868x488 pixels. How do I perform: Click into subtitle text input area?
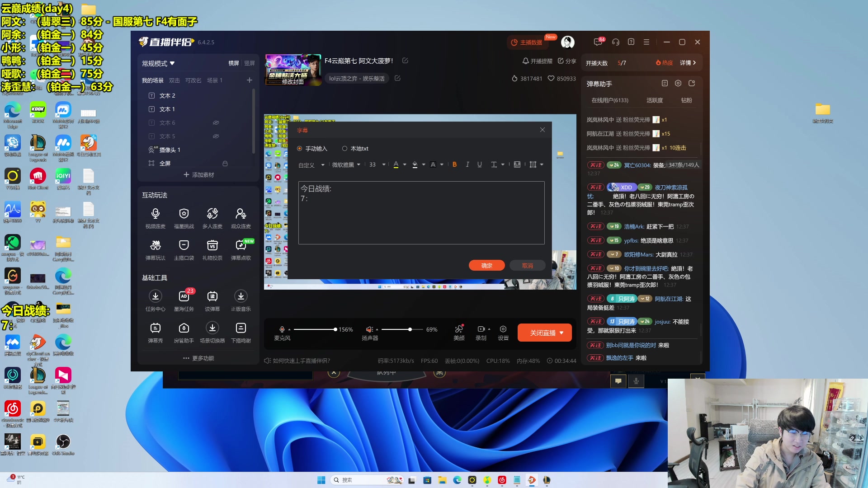tap(421, 213)
